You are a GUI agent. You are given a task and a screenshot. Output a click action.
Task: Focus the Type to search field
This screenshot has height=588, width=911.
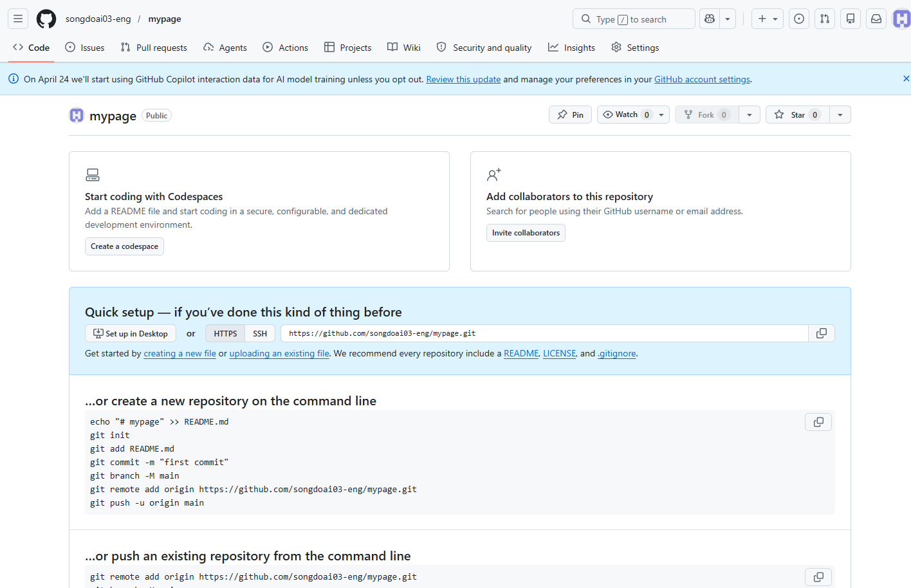pyautogui.click(x=634, y=19)
